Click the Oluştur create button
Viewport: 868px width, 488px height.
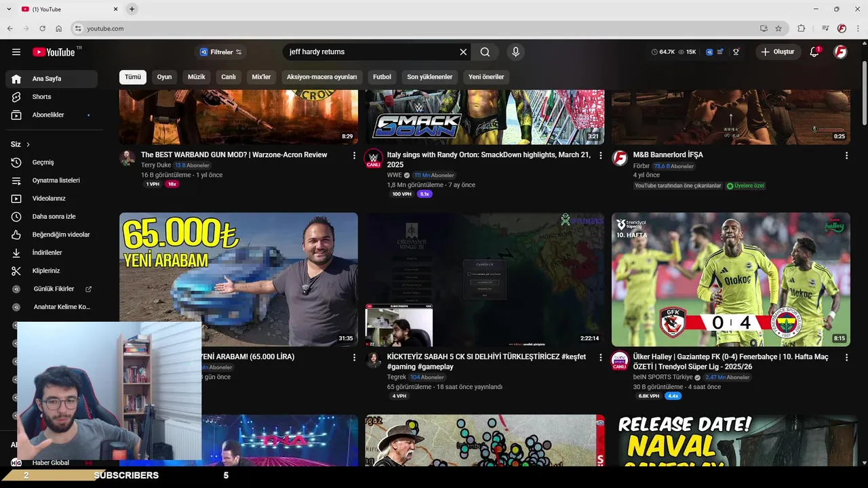coord(778,52)
